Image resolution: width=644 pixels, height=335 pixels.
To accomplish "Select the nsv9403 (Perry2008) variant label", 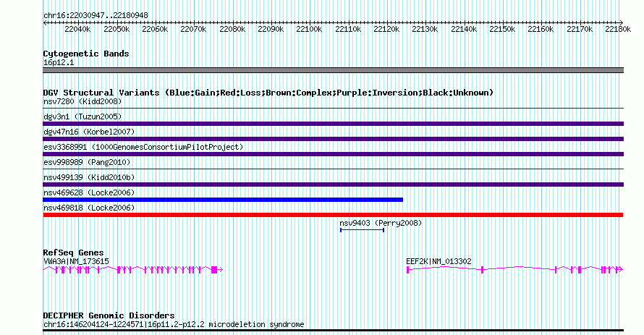I will [381, 223].
